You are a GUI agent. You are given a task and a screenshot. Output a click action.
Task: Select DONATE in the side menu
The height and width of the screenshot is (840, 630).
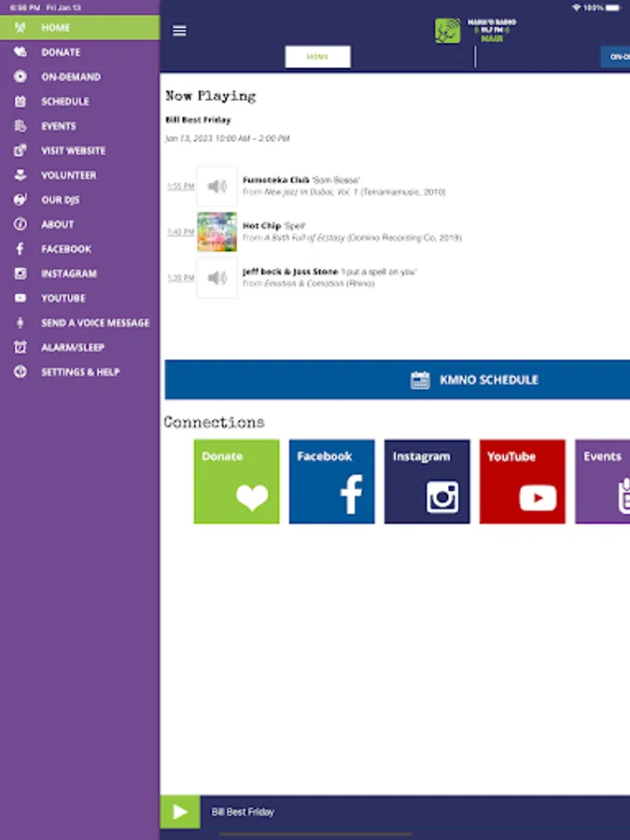[x=61, y=52]
